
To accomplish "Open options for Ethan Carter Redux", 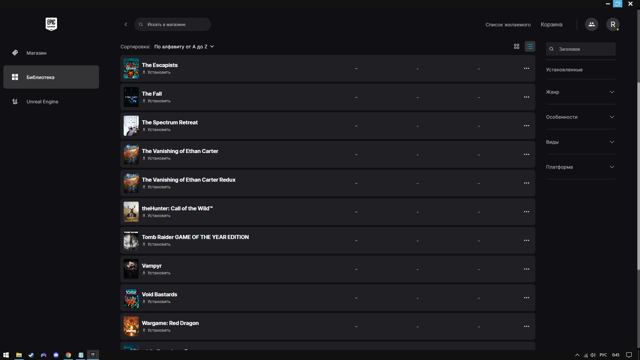I will point(527,183).
